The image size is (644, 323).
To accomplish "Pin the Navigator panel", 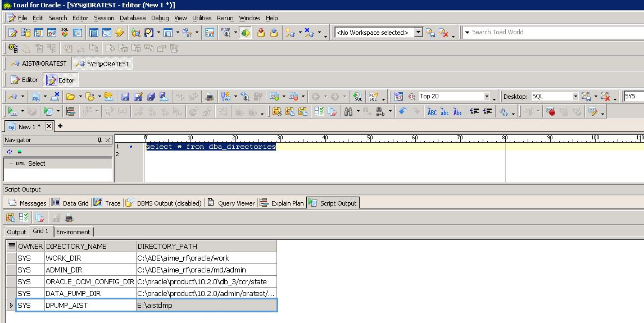I will [x=99, y=140].
